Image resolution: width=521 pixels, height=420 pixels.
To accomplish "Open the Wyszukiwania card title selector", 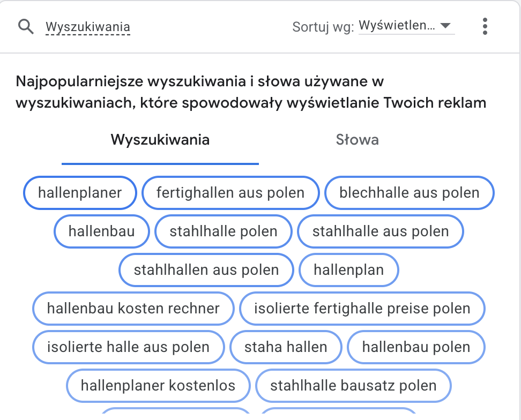I will 88,27.
